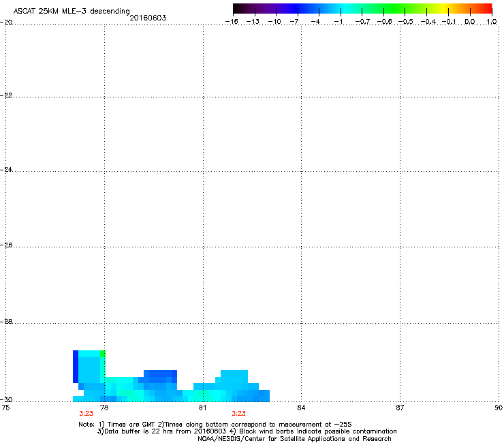Click the red '3:23' timestamp between 81 and 84

[x=238, y=414]
